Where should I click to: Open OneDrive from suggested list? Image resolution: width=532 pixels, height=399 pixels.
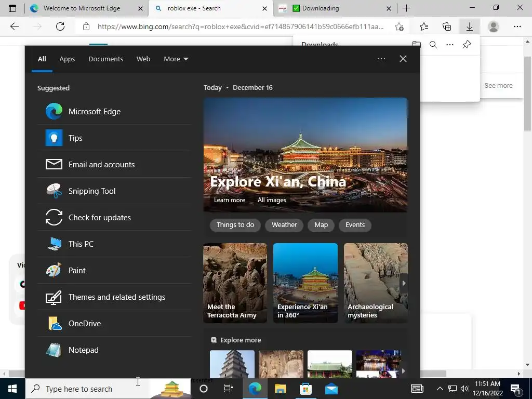pos(114,323)
